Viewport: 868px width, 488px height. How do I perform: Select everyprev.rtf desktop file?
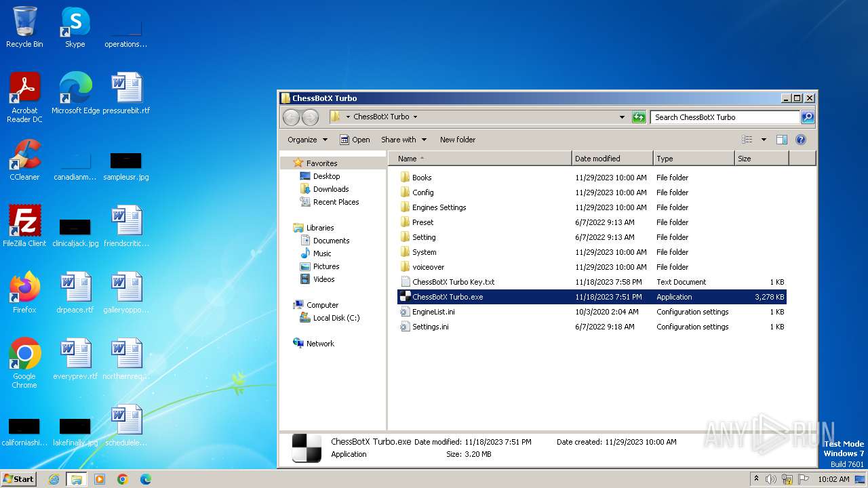(x=75, y=359)
